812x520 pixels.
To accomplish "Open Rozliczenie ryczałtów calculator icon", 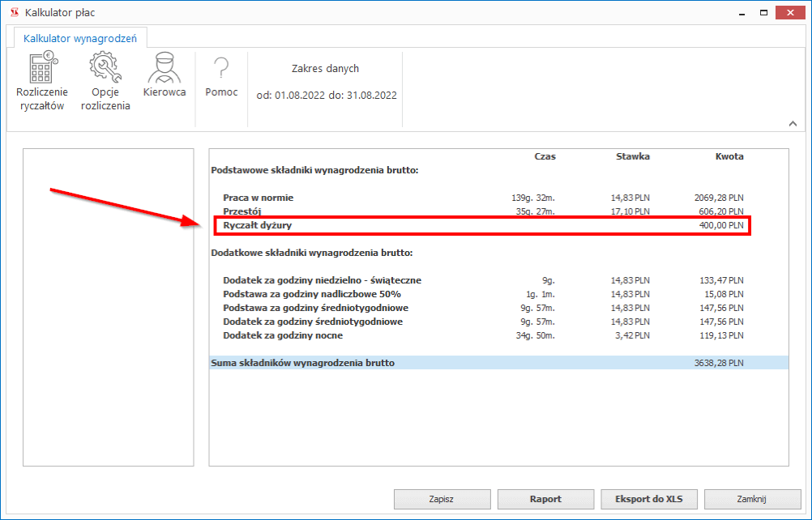I will tap(42, 68).
